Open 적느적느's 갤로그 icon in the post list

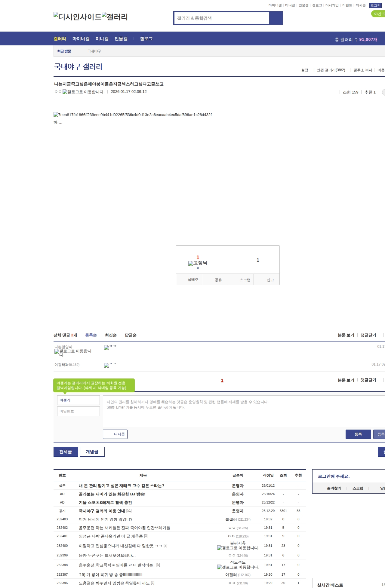click(x=238, y=567)
